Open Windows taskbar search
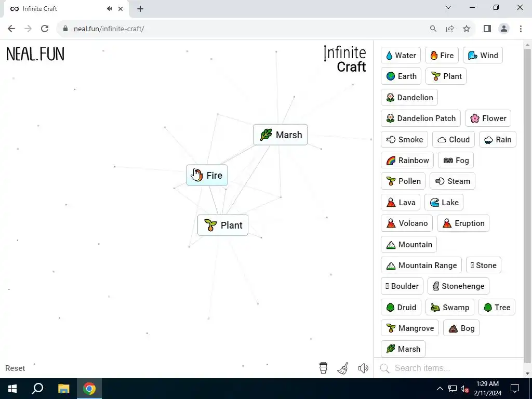 37,389
